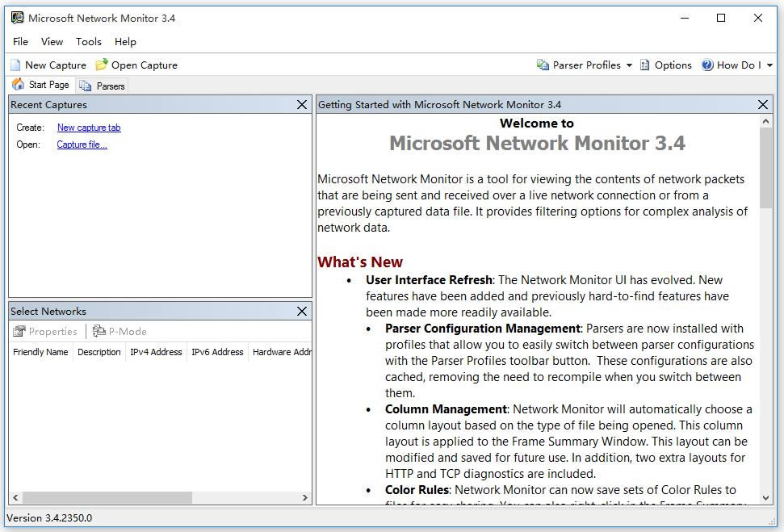Click the scroll down arrow in Getting Started
This screenshot has width=784, height=532.
[765, 498]
